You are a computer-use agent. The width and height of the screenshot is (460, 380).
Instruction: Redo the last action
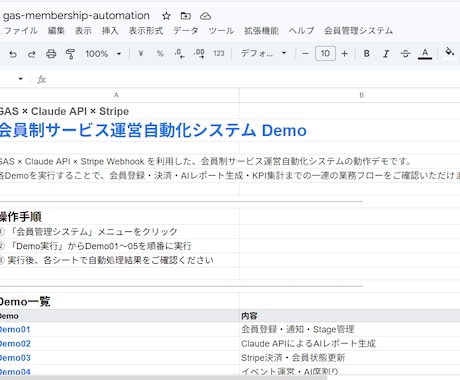(x=32, y=54)
